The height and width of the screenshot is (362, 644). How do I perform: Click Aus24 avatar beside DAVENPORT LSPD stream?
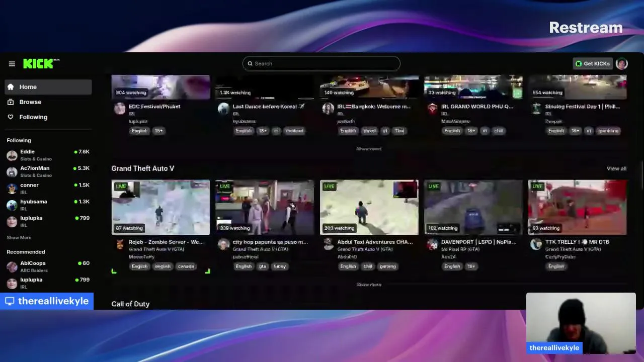coord(432,244)
